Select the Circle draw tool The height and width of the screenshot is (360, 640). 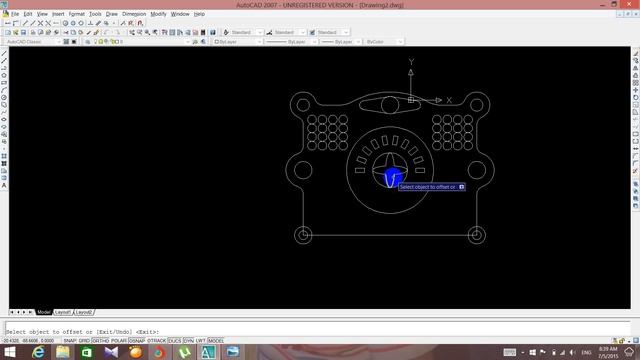tap(4, 98)
